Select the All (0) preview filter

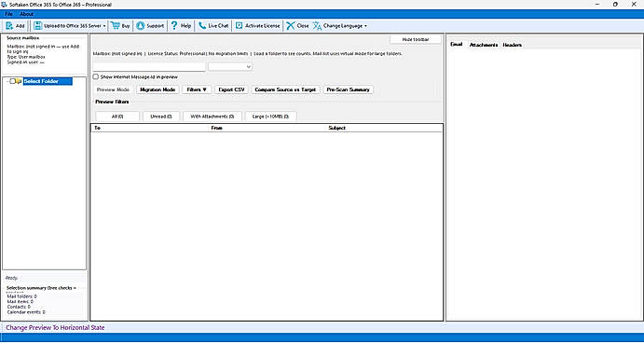point(117,117)
